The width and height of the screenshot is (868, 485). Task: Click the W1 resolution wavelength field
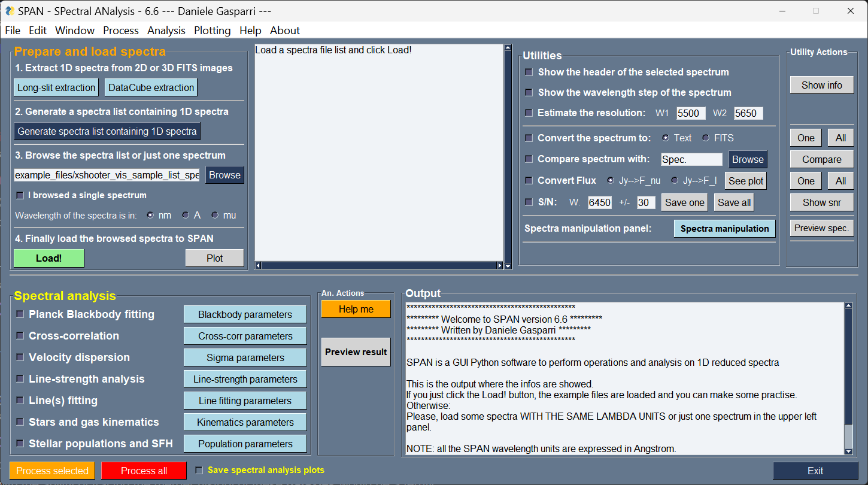click(691, 113)
